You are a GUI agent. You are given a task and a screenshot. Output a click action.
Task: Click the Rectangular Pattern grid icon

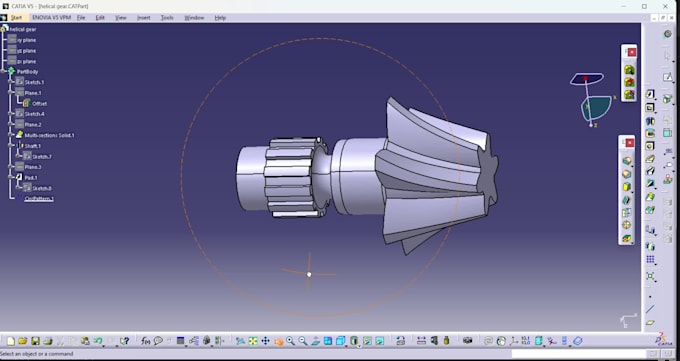[650, 259]
